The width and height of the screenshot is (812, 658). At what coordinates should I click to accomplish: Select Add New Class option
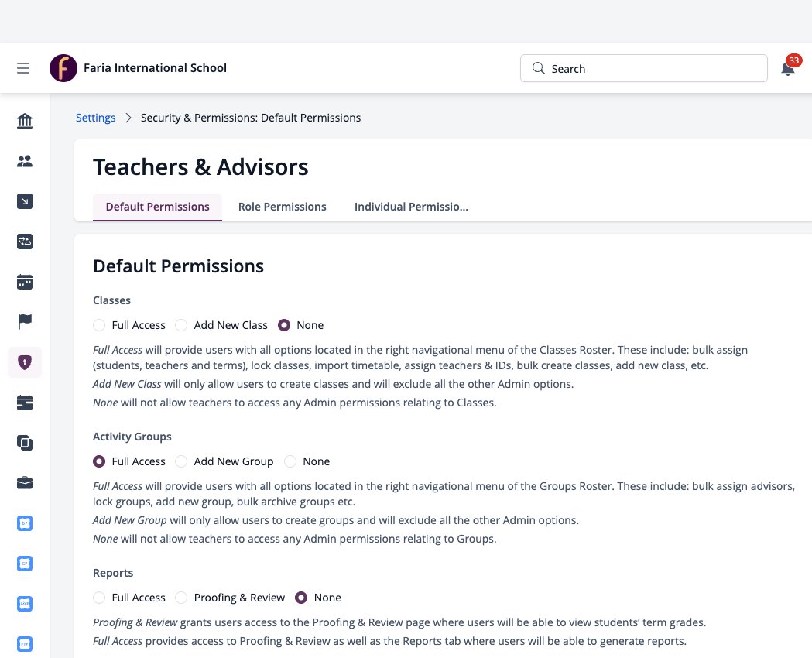point(180,325)
